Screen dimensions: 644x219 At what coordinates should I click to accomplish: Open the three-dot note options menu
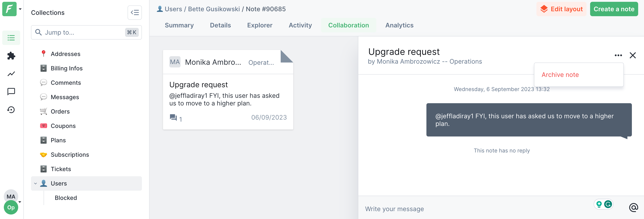click(x=618, y=55)
